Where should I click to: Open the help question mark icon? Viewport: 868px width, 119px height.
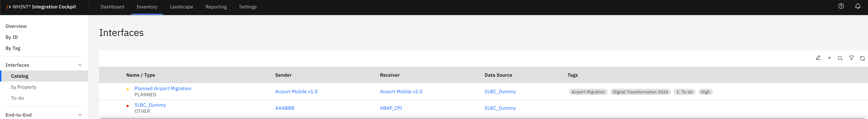click(x=841, y=6)
